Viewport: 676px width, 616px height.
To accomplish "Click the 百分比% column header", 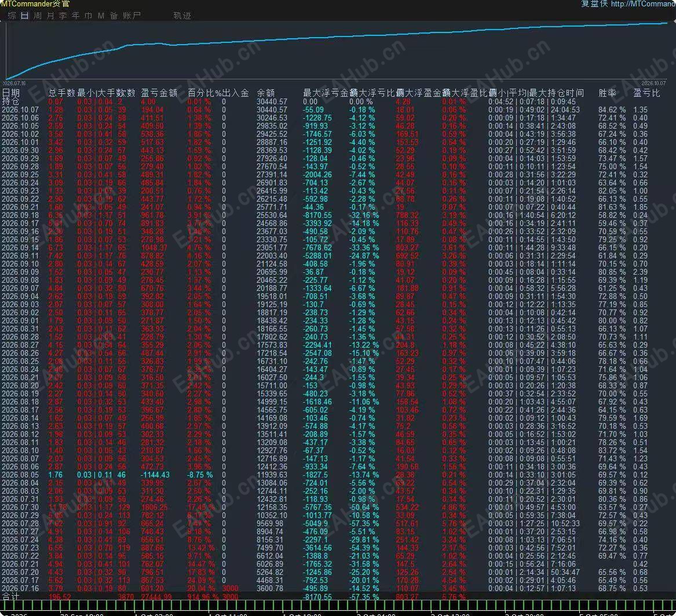I will tap(204, 93).
